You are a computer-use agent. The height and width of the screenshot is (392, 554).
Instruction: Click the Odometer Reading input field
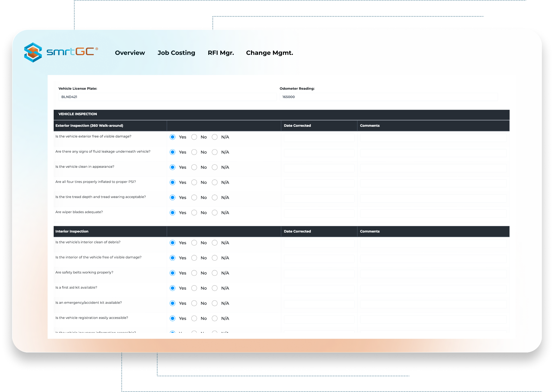tap(388, 97)
